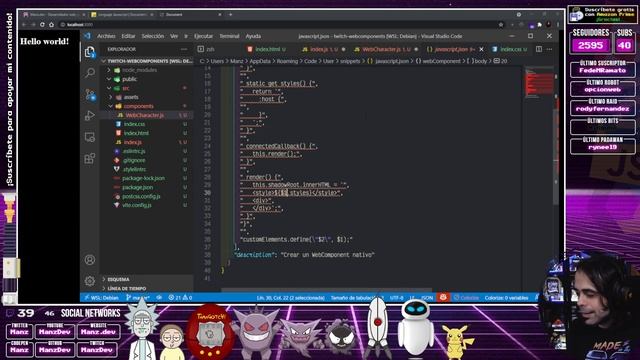The width and height of the screenshot is (640, 360).
Task: Click the WSL: Debian remote indicator
Action: point(101,298)
